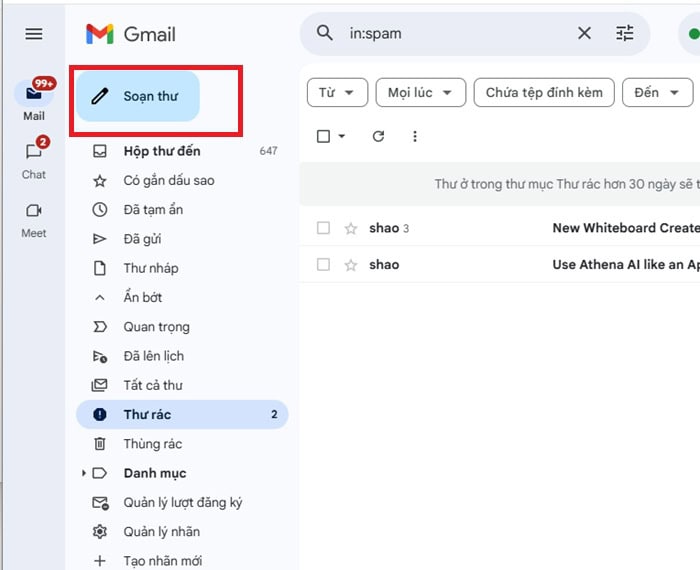The height and width of the screenshot is (570, 700).
Task: Open Thùng rác trash folder
Action: pyautogui.click(x=182, y=444)
